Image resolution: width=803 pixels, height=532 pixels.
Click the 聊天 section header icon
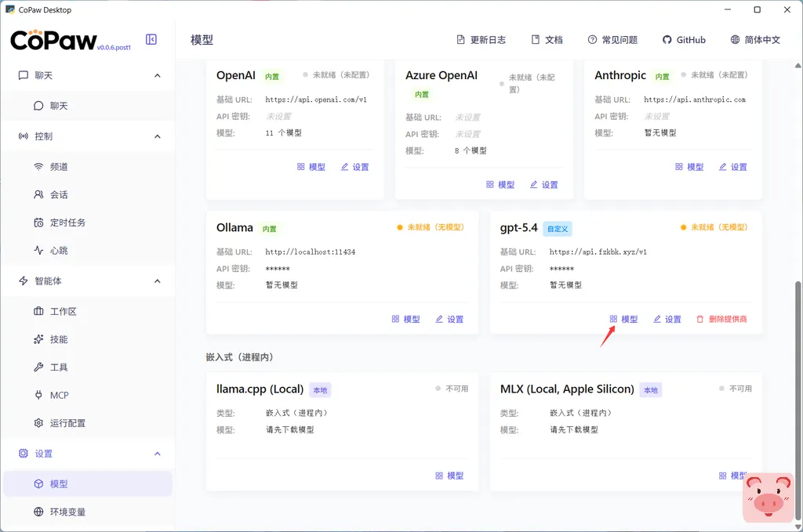click(x=23, y=76)
